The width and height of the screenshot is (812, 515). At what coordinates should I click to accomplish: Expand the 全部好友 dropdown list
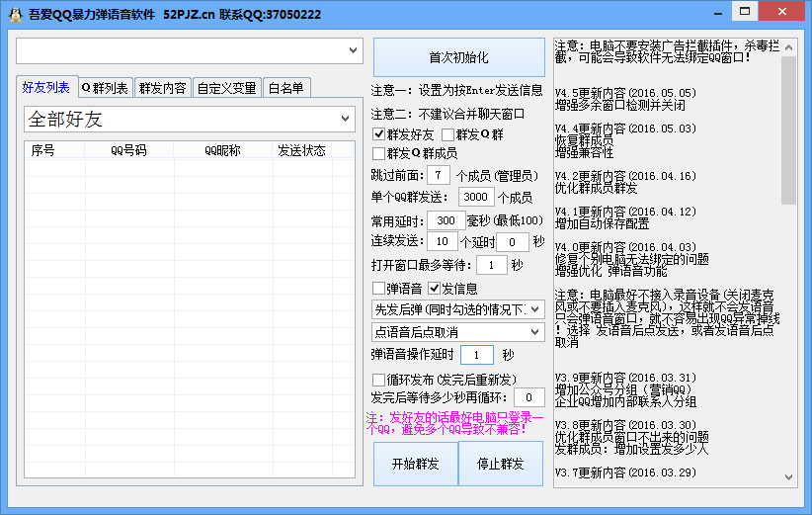click(x=345, y=120)
